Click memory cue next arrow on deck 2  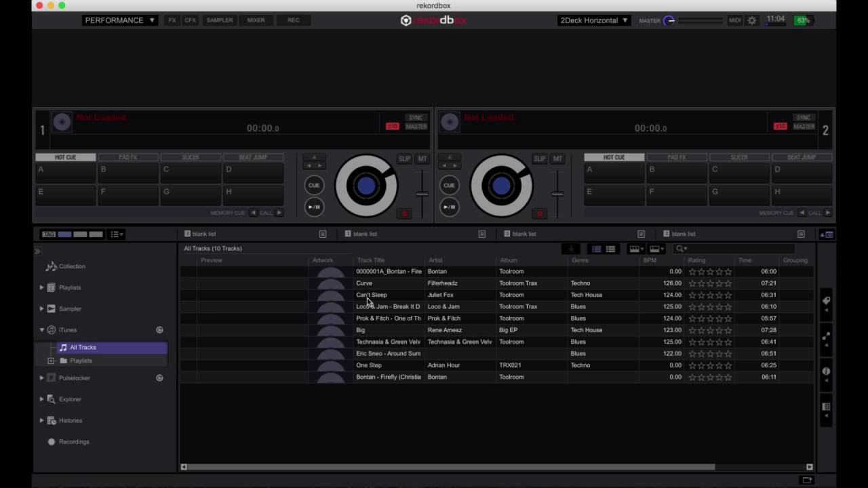(827, 213)
